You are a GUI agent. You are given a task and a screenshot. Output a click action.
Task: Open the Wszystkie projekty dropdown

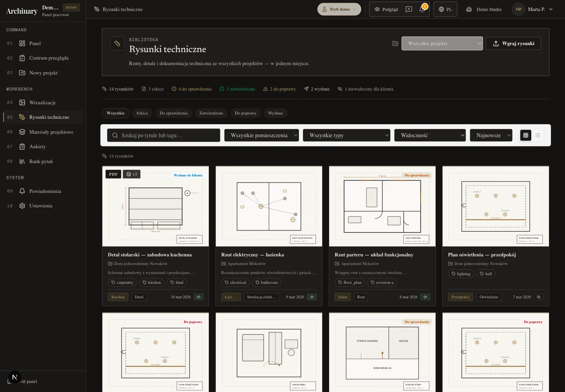pyautogui.click(x=442, y=44)
